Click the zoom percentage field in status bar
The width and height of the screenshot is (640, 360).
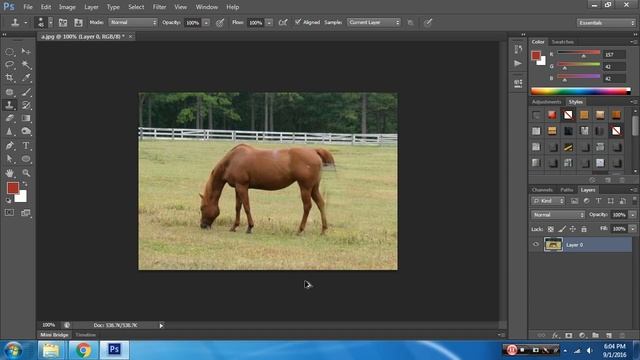click(49, 325)
